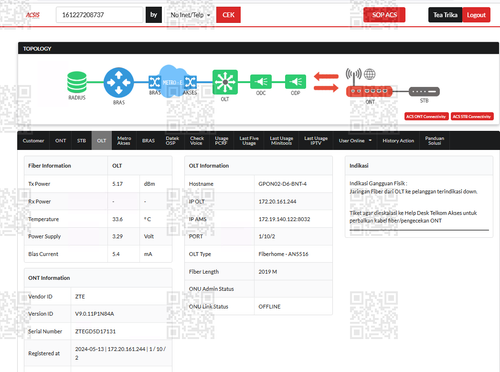Click the ONU Admin Status label
Viewport: 500px width, 372px height.
tap(211, 289)
